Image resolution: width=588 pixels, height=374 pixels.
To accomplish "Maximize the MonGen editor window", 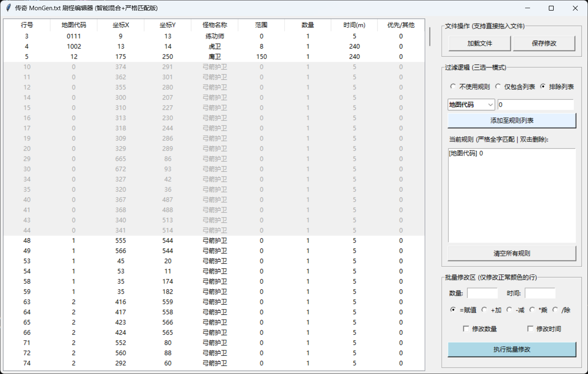I will pyautogui.click(x=551, y=8).
